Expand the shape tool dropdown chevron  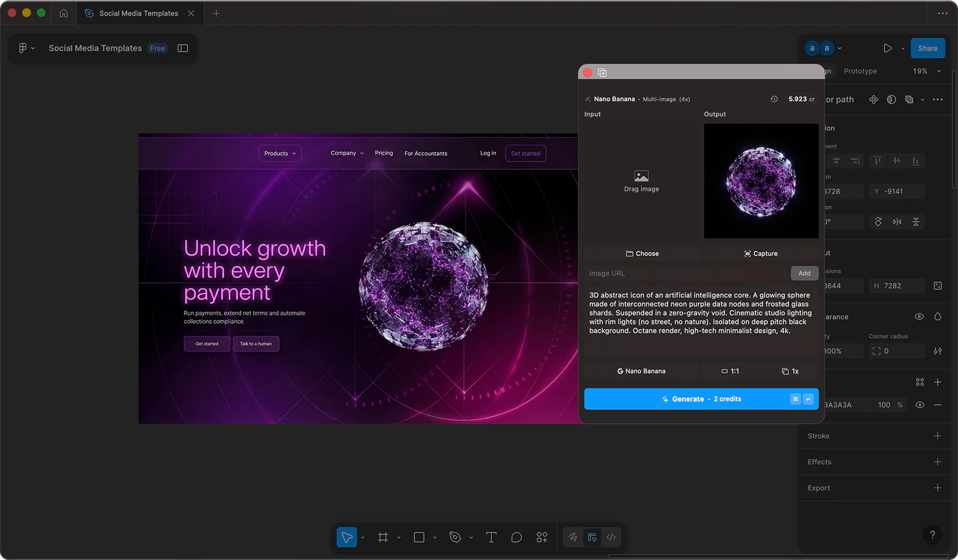pyautogui.click(x=435, y=537)
